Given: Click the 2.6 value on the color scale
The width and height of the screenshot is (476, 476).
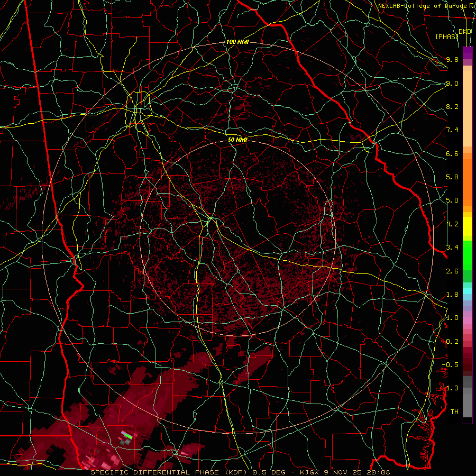Looking at the screenshot, I should (x=452, y=271).
